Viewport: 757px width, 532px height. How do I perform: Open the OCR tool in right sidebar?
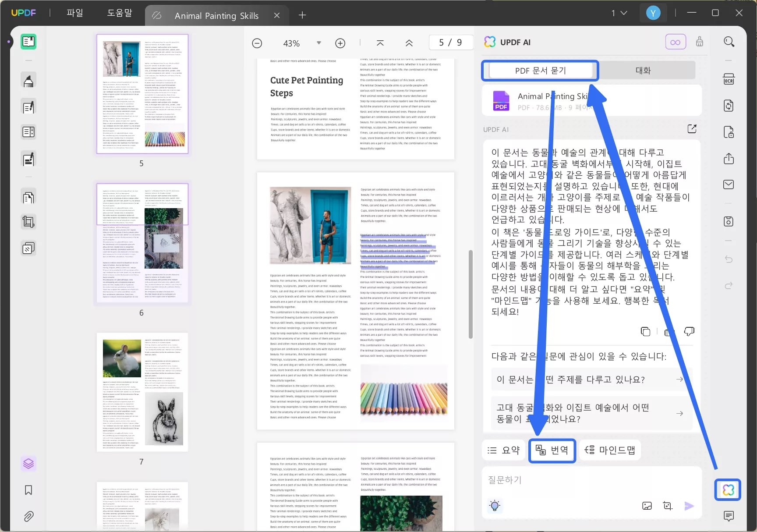[x=729, y=79]
